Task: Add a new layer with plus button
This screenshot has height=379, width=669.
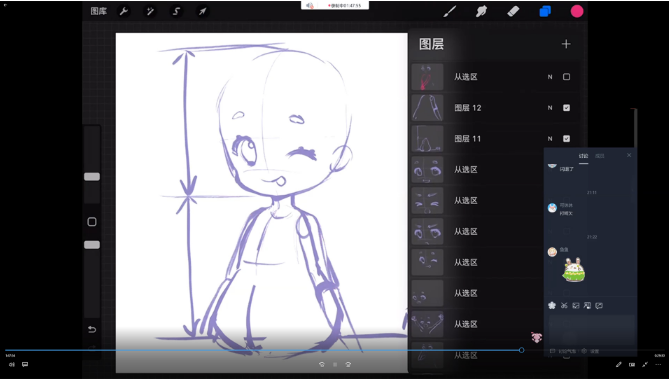Action: [x=566, y=44]
